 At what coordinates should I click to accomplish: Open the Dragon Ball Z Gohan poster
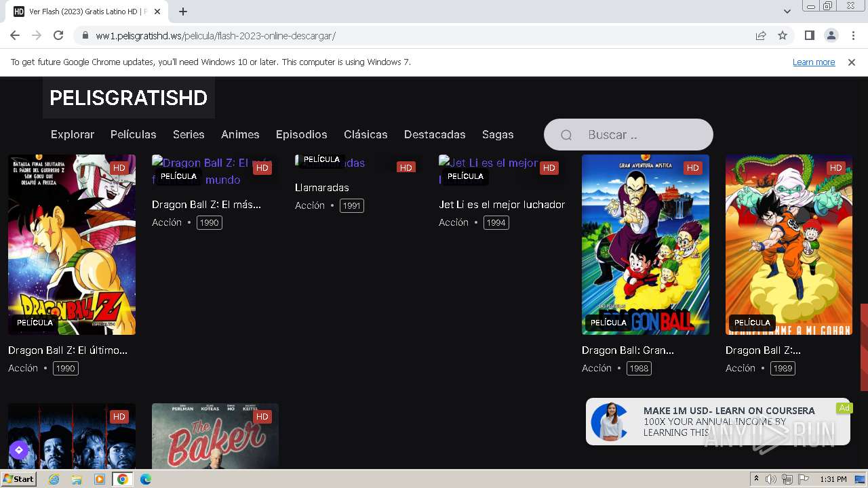click(789, 245)
